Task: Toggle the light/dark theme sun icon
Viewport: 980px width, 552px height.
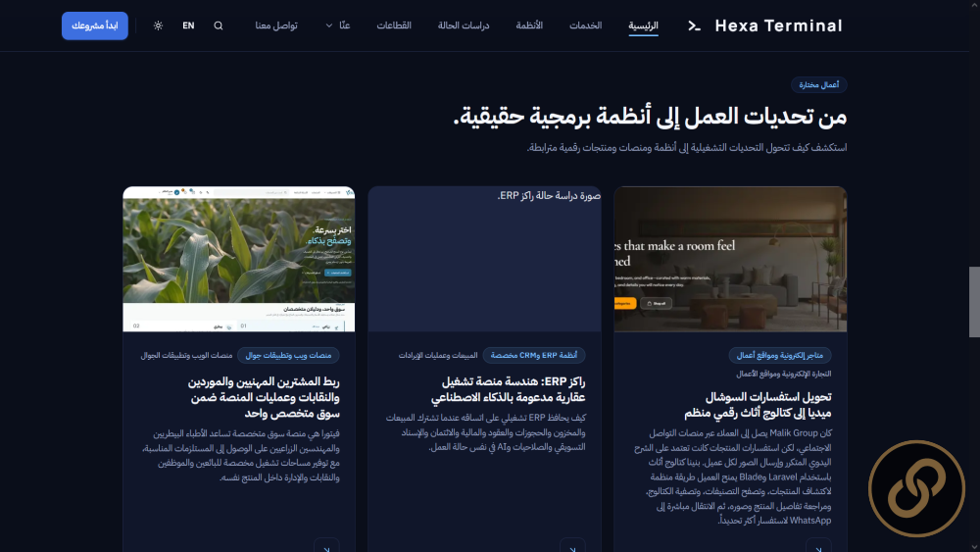Action: 158,25
